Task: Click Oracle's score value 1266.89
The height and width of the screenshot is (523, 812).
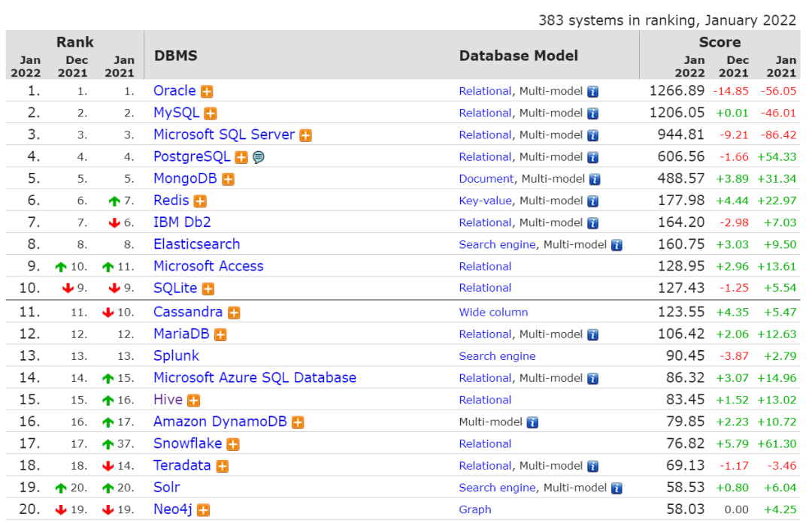Action: point(677,91)
